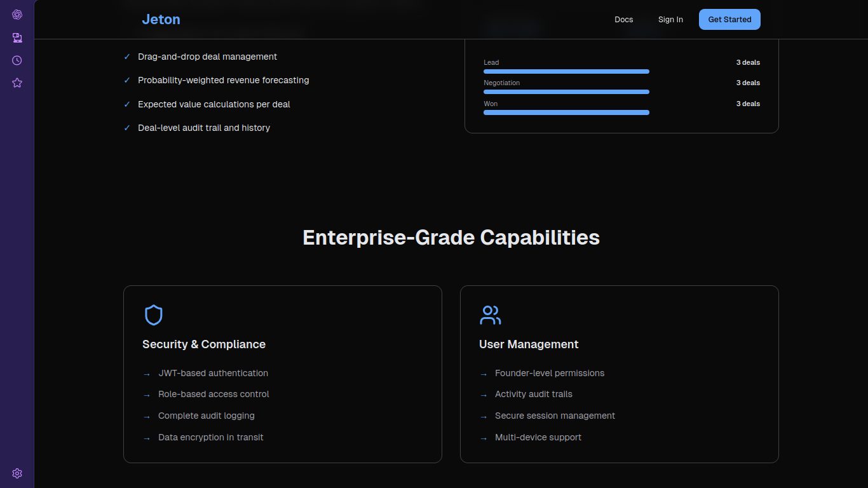Click the Jeton logo
The image size is (868, 488).
(x=161, y=20)
